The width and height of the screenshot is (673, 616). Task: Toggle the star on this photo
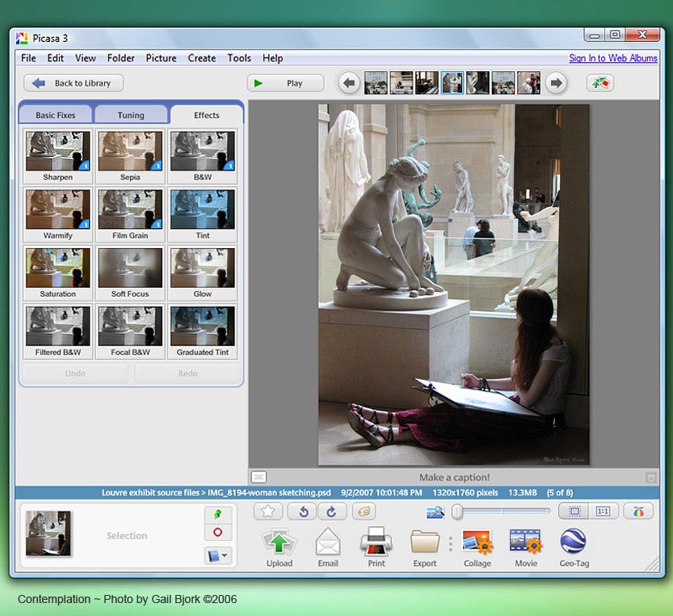click(x=268, y=511)
